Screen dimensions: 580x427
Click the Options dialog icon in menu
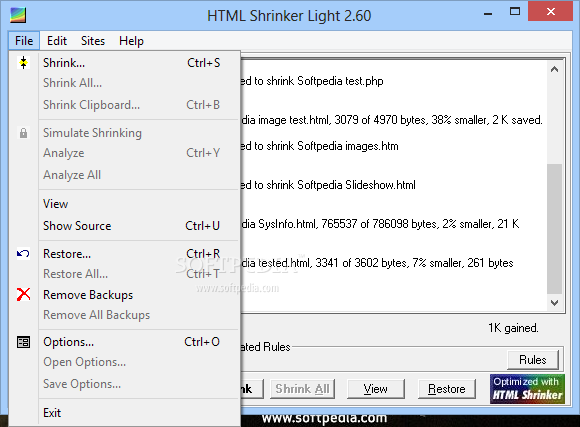tap(23, 342)
